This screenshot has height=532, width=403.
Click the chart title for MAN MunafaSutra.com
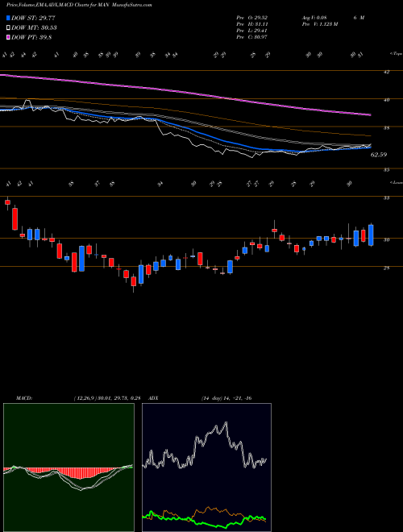[79, 5]
